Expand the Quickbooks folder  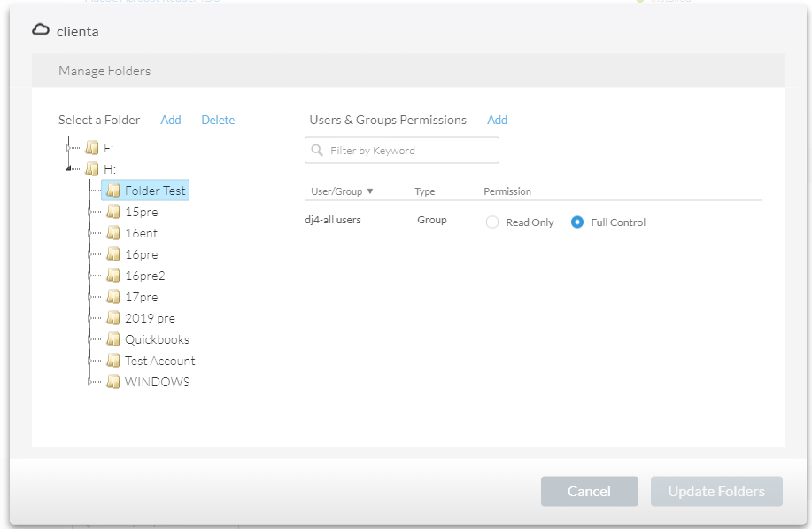[x=89, y=339]
